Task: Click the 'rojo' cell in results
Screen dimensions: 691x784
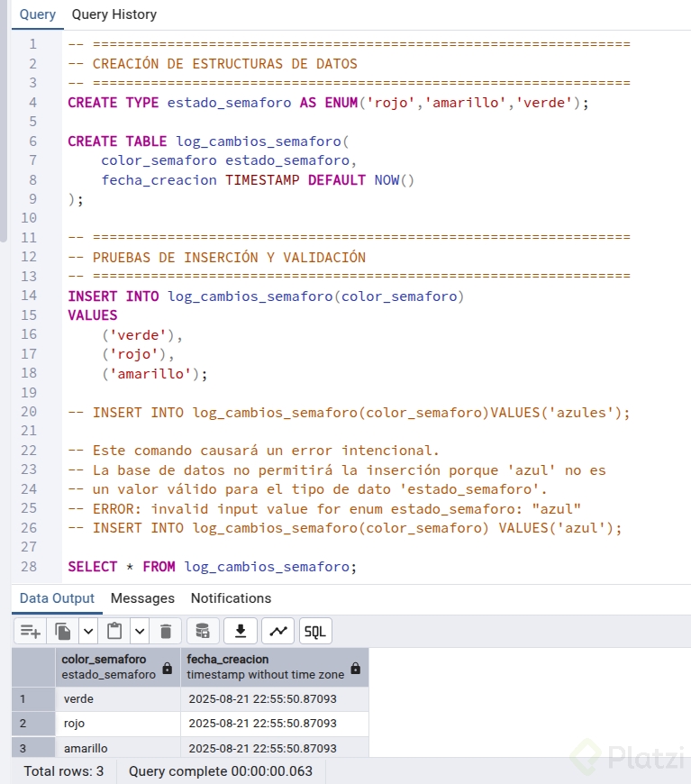Action: tap(117, 724)
